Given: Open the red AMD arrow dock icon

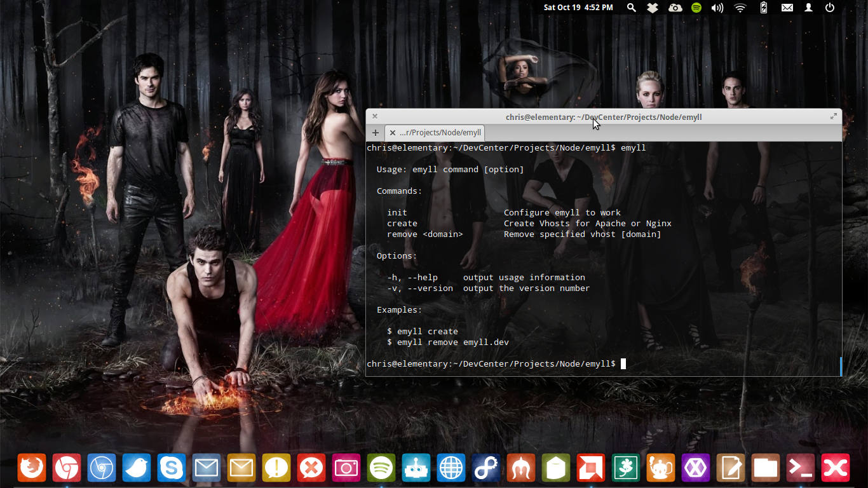Looking at the screenshot, I should (x=591, y=468).
